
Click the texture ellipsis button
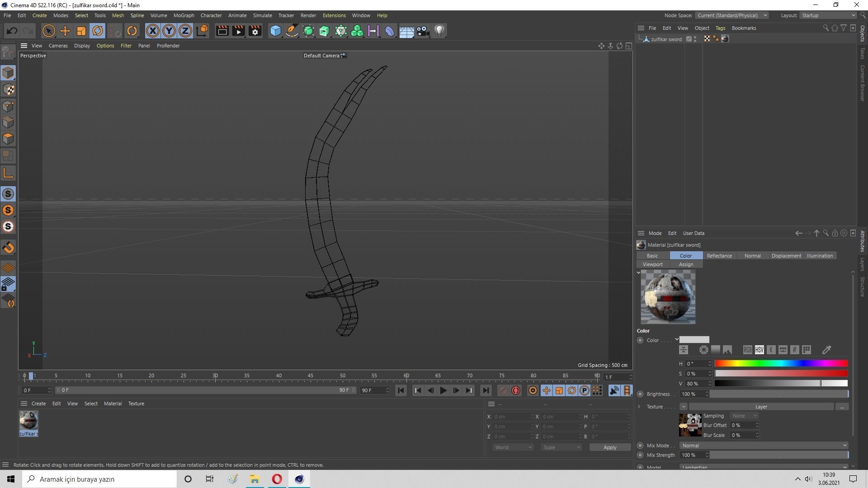point(842,407)
